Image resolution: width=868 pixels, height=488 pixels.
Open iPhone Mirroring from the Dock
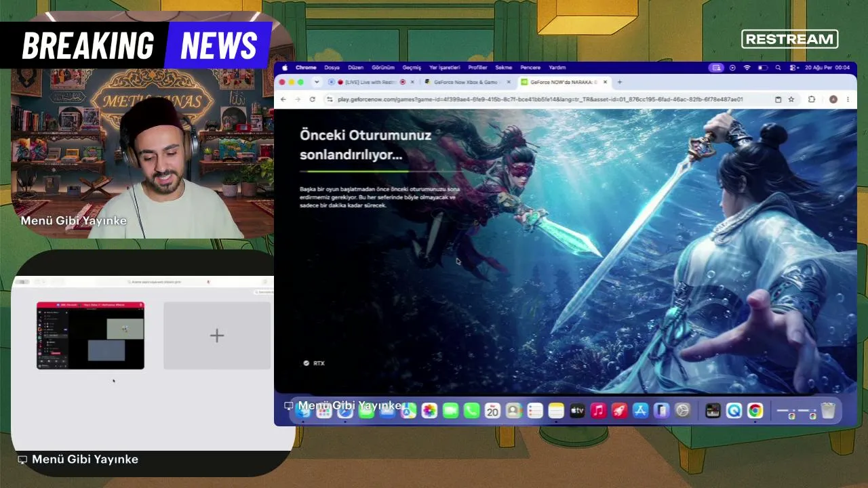pyautogui.click(x=662, y=410)
